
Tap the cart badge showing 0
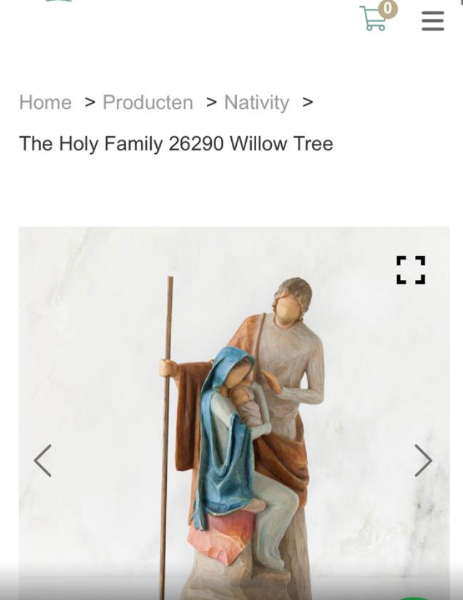click(388, 9)
